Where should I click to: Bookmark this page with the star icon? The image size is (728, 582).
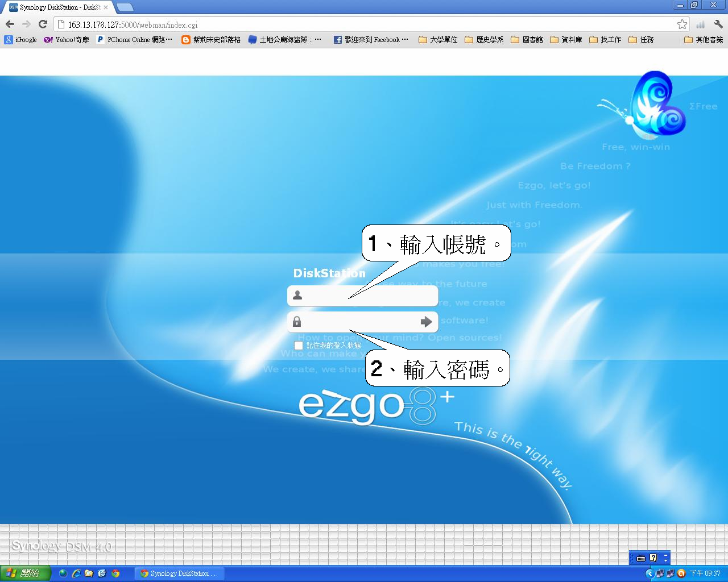coord(682,24)
